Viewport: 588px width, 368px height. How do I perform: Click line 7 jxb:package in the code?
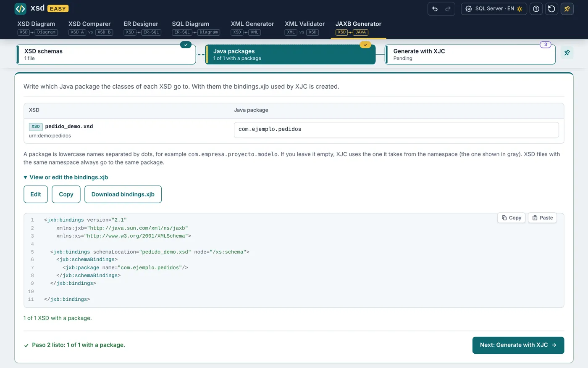(125, 268)
